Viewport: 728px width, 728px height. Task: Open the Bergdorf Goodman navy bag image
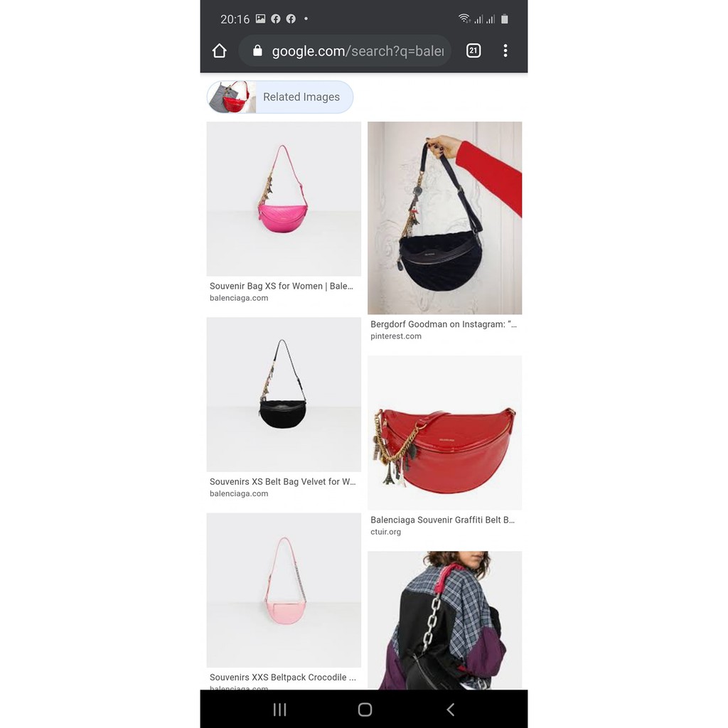444,218
